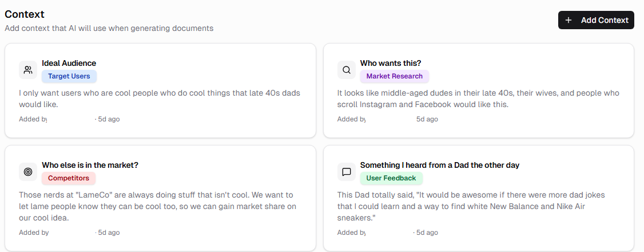The image size is (644, 252).
Task: Select the Competitors tag
Action: [x=69, y=178]
